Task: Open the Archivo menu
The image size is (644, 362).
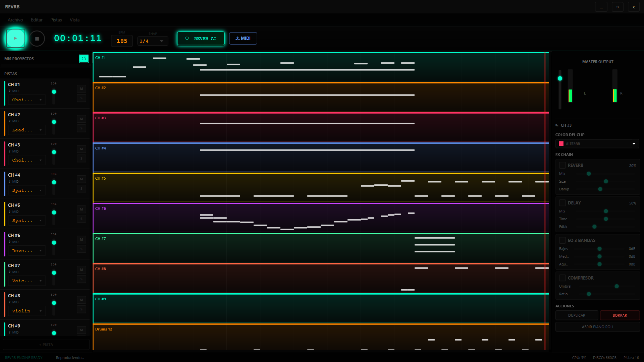Action: [x=15, y=20]
